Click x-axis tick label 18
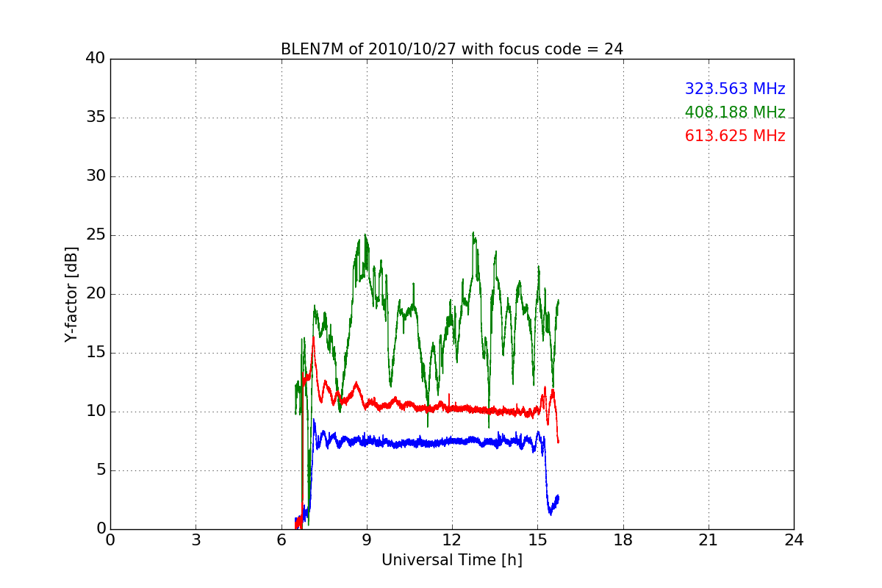 click(x=623, y=540)
